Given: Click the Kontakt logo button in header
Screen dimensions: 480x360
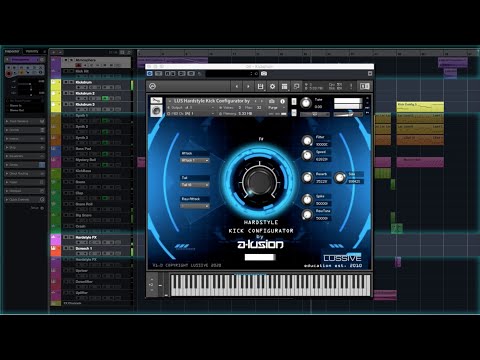Looking at the screenshot, I should click(x=152, y=86).
